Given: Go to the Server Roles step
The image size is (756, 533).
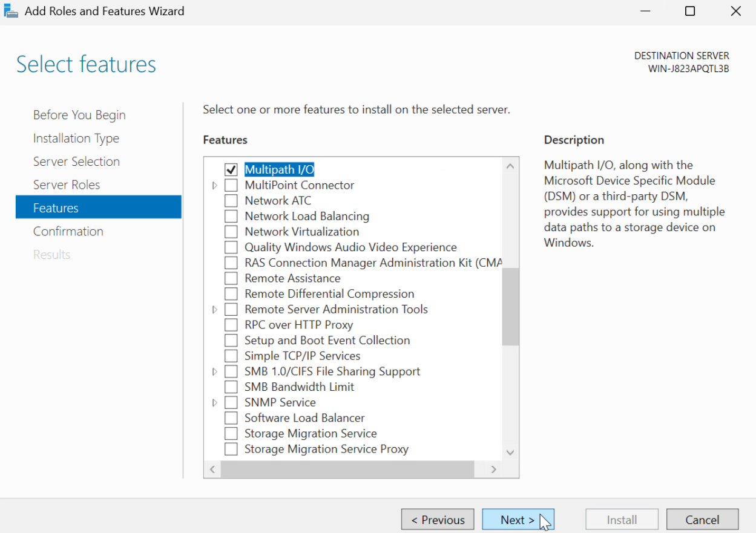Looking at the screenshot, I should pyautogui.click(x=67, y=185).
